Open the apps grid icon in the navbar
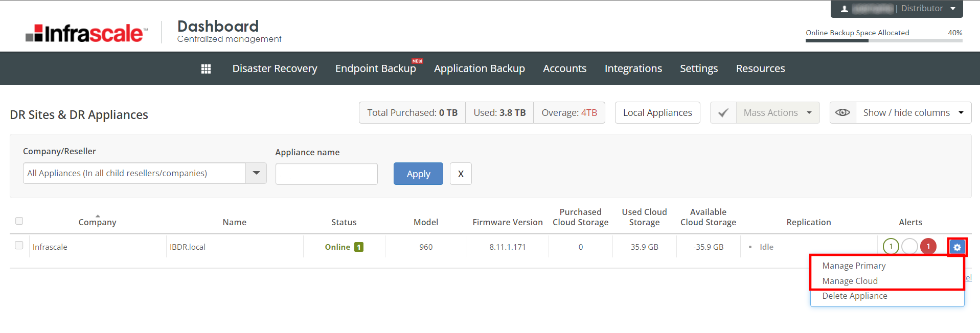The width and height of the screenshot is (980, 333). click(x=206, y=69)
